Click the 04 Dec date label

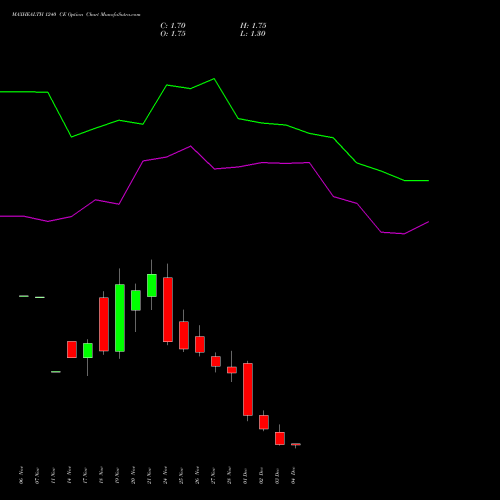point(293,475)
